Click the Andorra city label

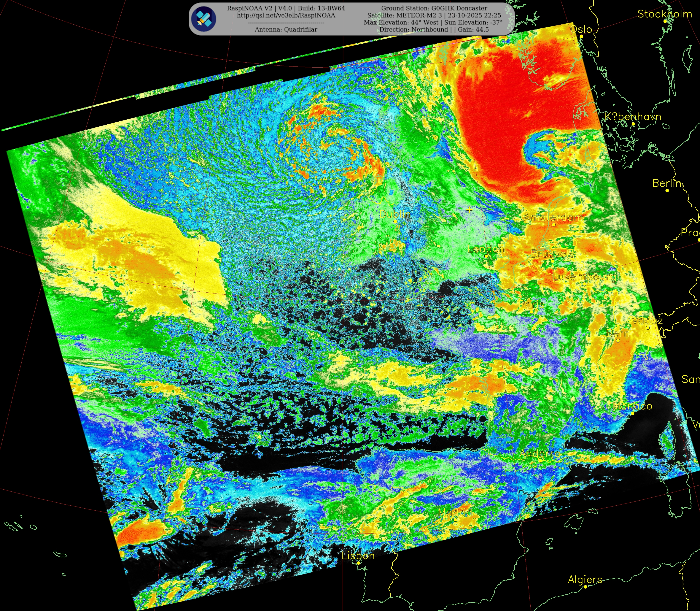pyautogui.click(x=540, y=453)
